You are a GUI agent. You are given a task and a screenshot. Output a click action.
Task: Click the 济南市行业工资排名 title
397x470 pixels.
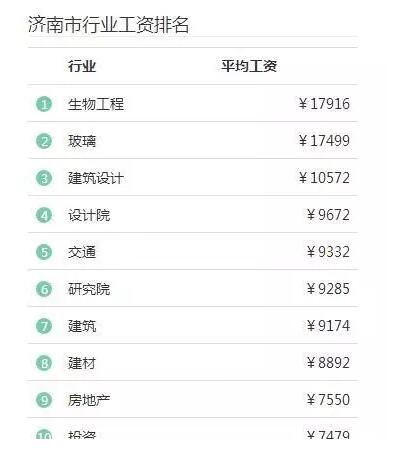[109, 24]
